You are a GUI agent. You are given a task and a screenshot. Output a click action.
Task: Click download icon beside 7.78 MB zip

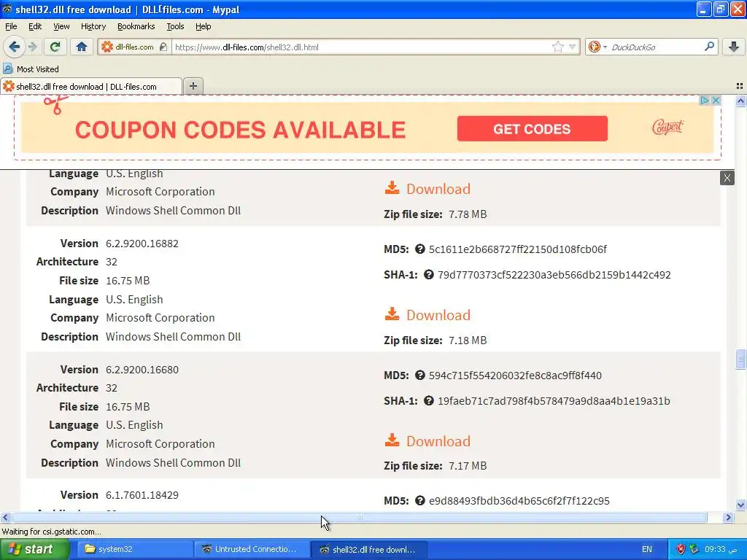tap(392, 187)
